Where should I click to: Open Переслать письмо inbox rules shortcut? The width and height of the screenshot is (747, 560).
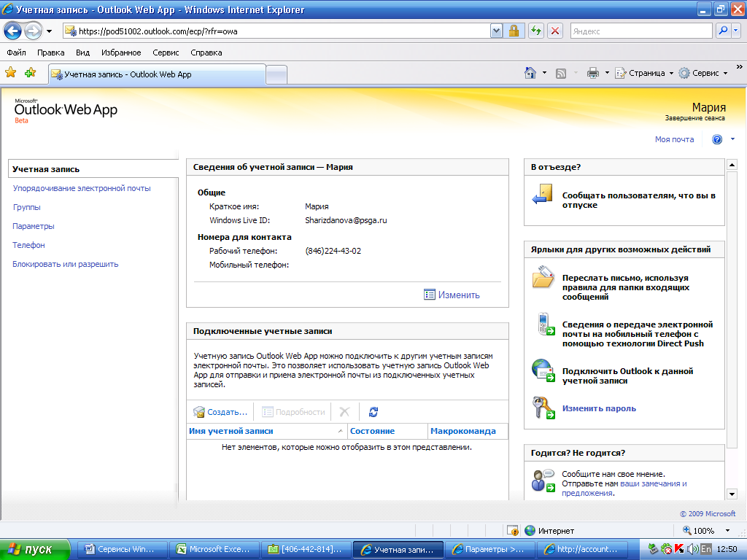[x=625, y=287]
